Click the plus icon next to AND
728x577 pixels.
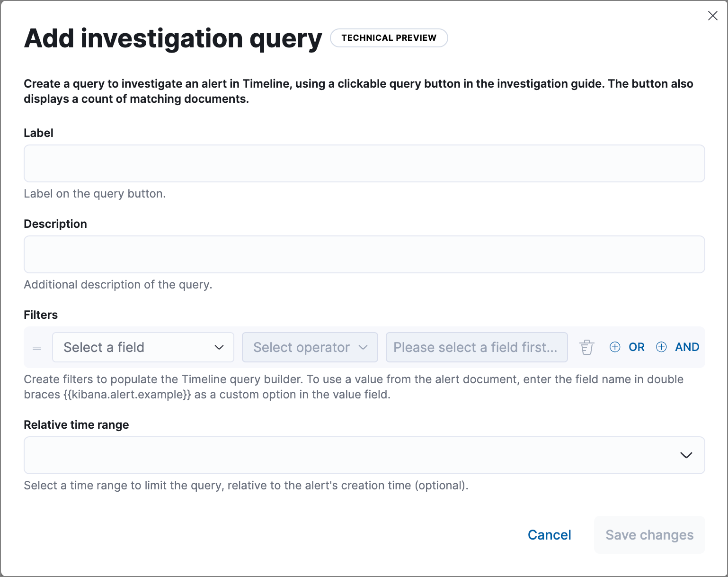click(661, 347)
